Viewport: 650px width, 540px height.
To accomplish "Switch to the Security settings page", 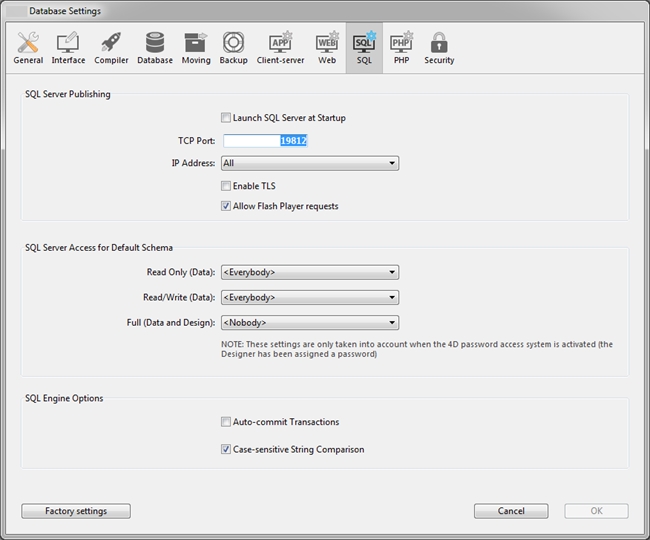I will coord(439,47).
